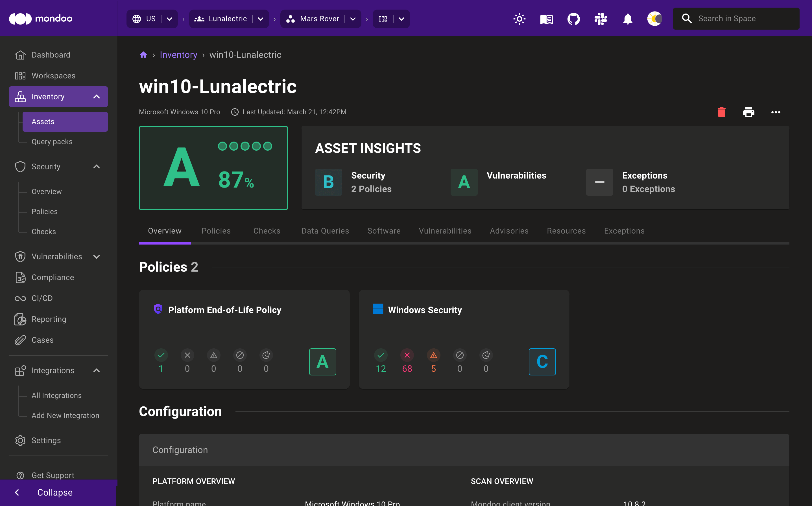
Task: Click the print asset report icon
Action: (x=748, y=113)
